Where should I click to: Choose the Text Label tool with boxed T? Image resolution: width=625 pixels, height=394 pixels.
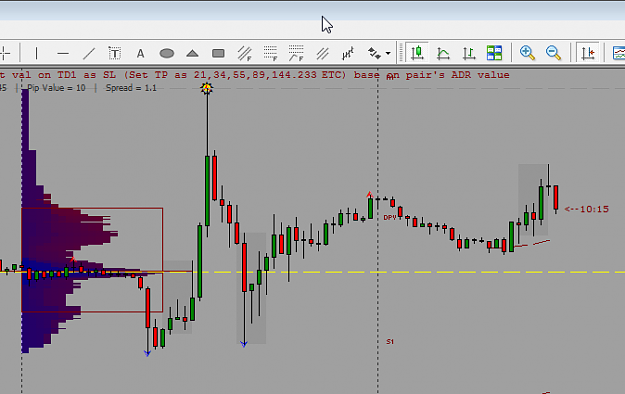[114, 53]
